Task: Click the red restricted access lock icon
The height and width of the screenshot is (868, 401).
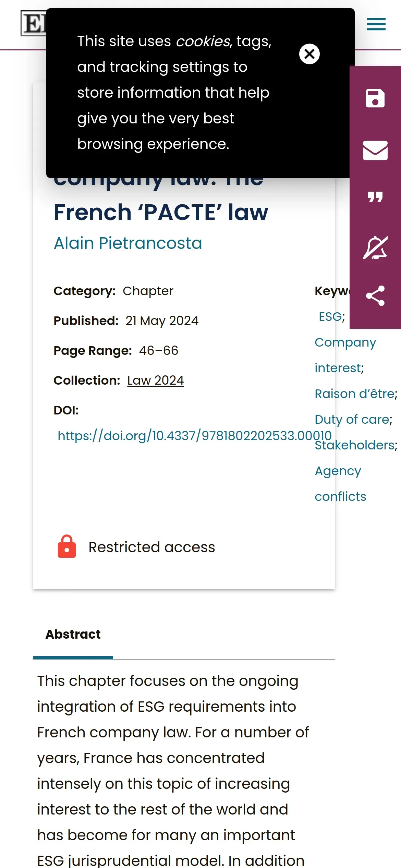Action: 67,546
